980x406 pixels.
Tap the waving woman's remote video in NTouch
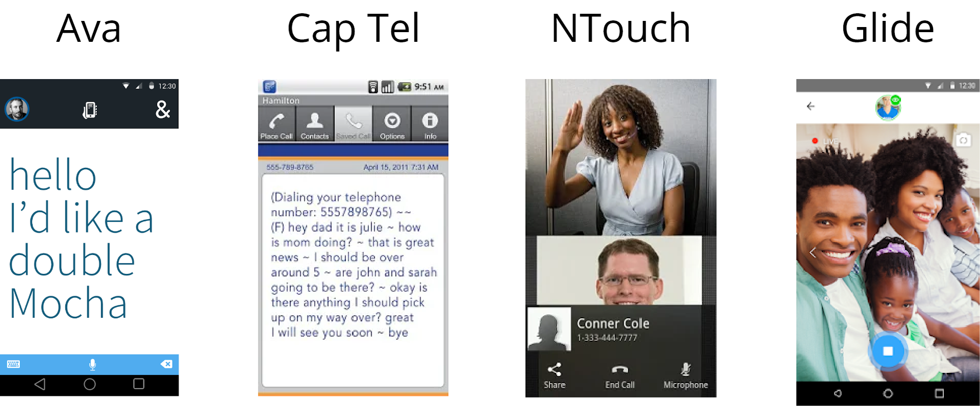pyautogui.click(x=621, y=157)
